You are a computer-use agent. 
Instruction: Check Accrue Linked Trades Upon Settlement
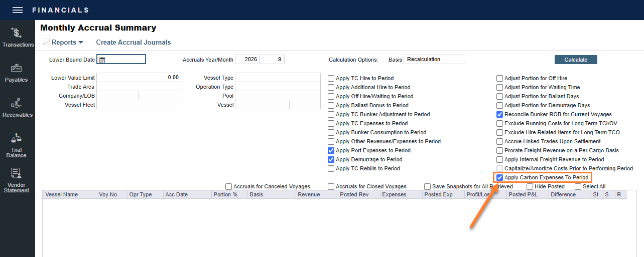coord(500,141)
